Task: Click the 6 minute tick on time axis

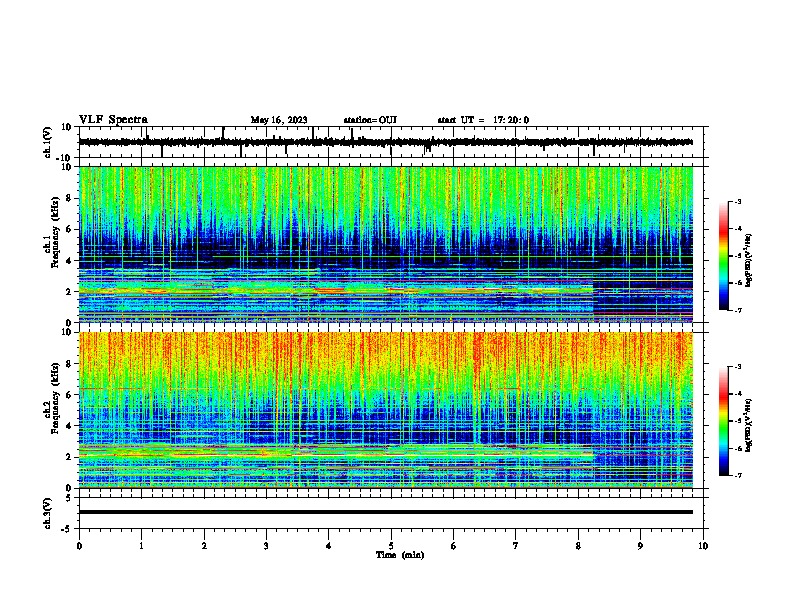Action: coord(454,546)
